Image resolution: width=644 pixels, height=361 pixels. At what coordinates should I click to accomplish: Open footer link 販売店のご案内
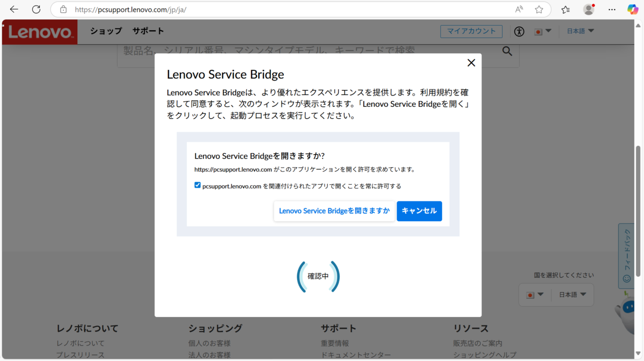click(478, 343)
